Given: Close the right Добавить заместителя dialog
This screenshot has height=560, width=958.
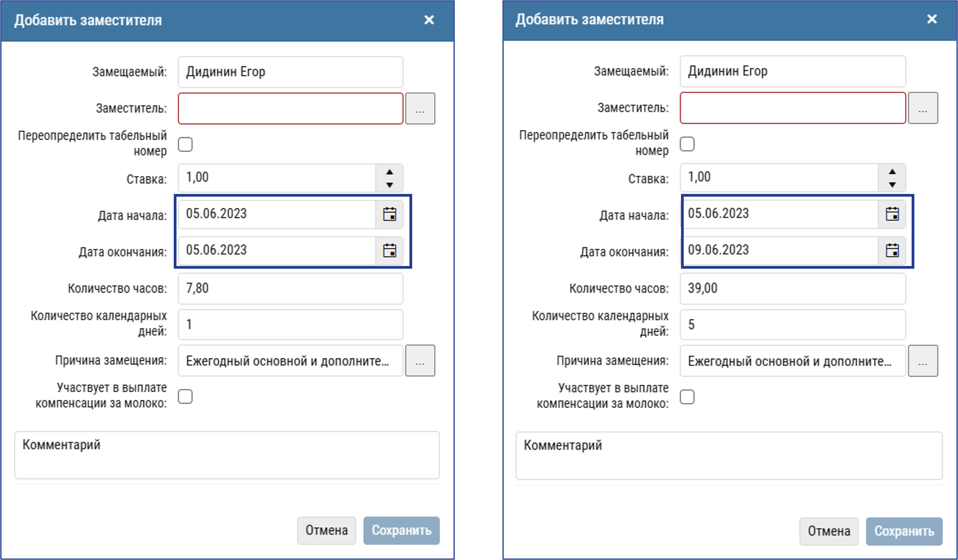Looking at the screenshot, I should pos(932,19).
